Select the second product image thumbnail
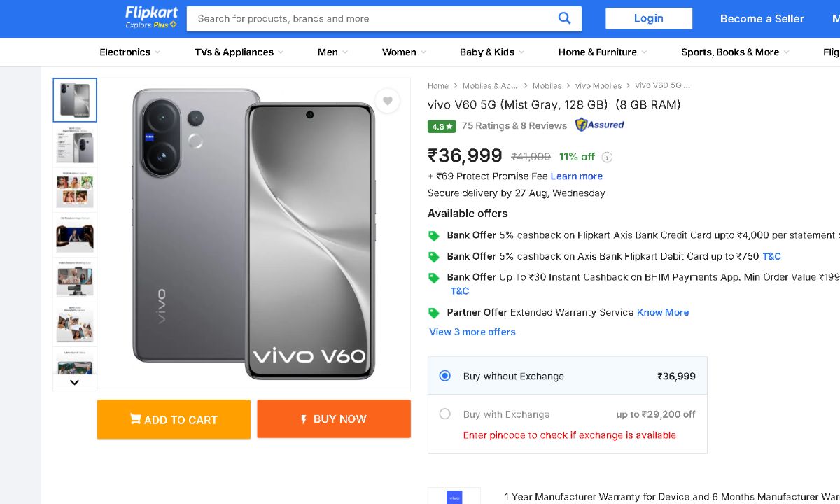 tap(75, 145)
